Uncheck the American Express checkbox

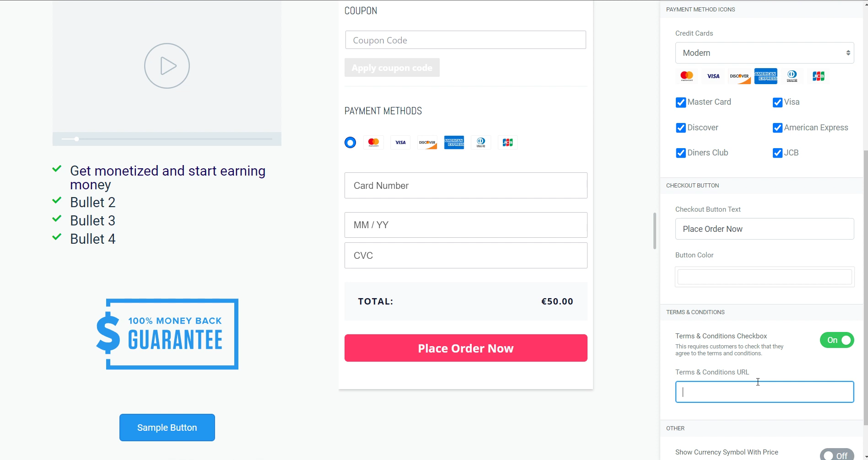777,128
